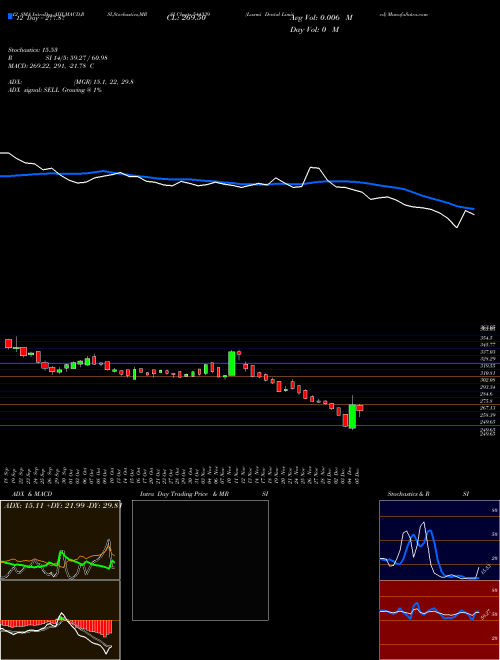Click the final red candle at chart end
The width and height of the screenshot is (500, 660).
coord(359,408)
